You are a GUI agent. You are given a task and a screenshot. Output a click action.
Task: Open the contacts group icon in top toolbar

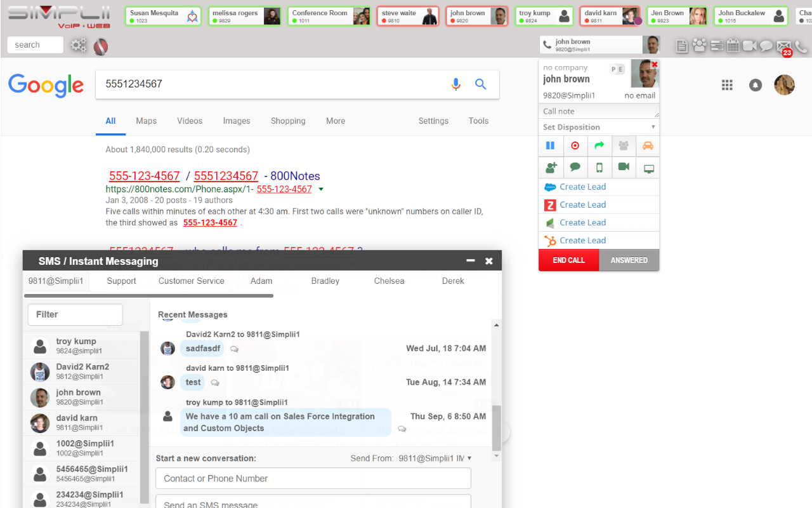pyautogui.click(x=699, y=45)
